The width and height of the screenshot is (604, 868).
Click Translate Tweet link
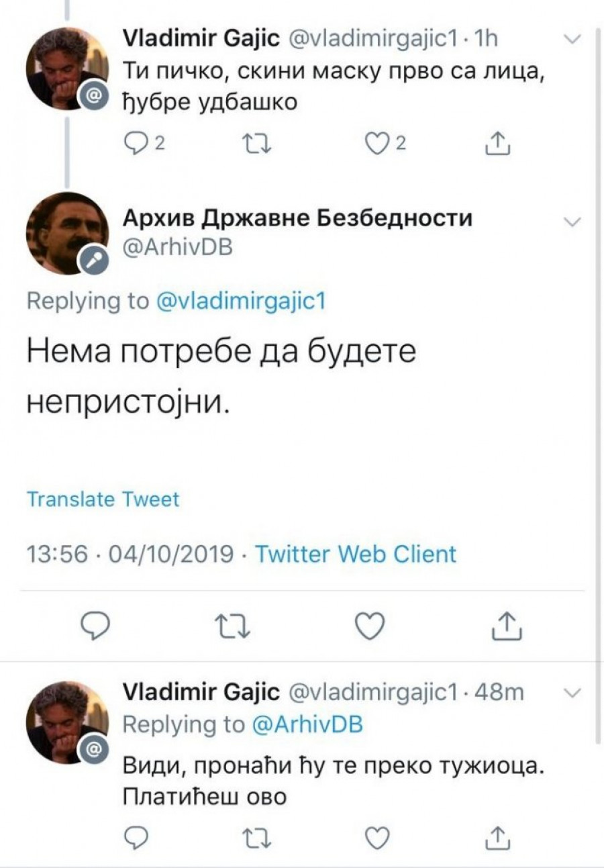coord(103,499)
